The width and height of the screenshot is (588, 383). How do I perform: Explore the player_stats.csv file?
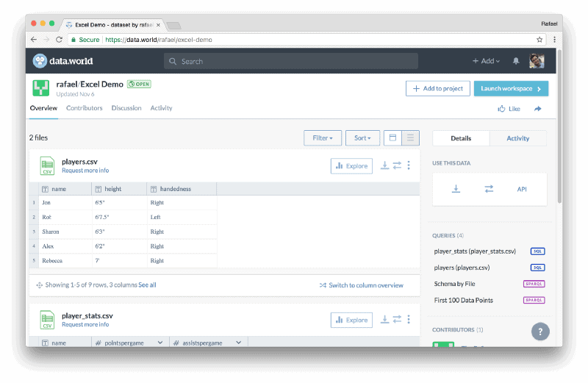(x=351, y=320)
